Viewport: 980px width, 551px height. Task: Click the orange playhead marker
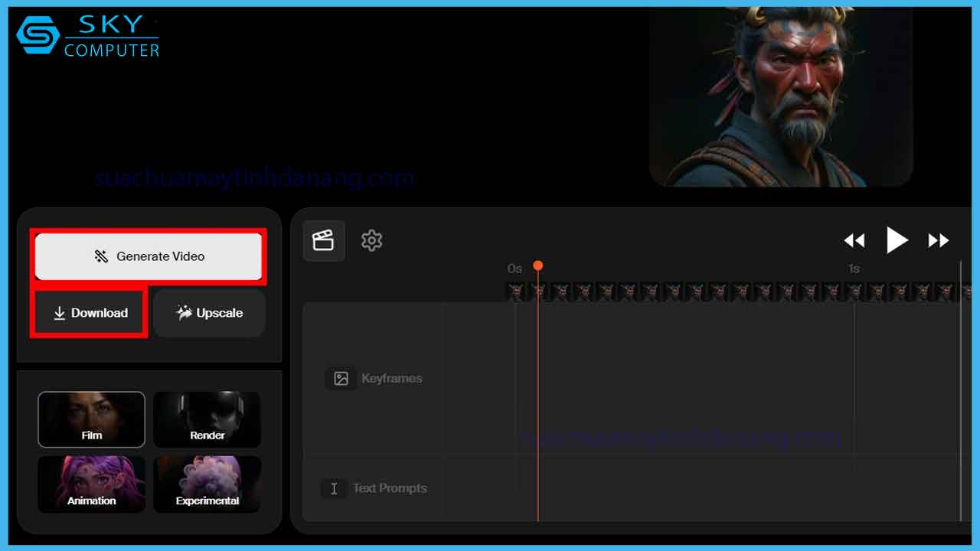[x=538, y=266]
